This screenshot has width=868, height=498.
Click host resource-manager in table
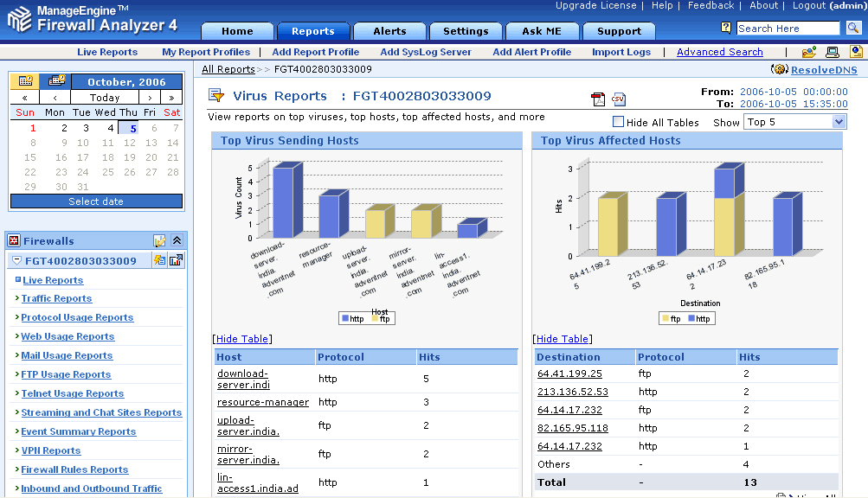(263, 402)
